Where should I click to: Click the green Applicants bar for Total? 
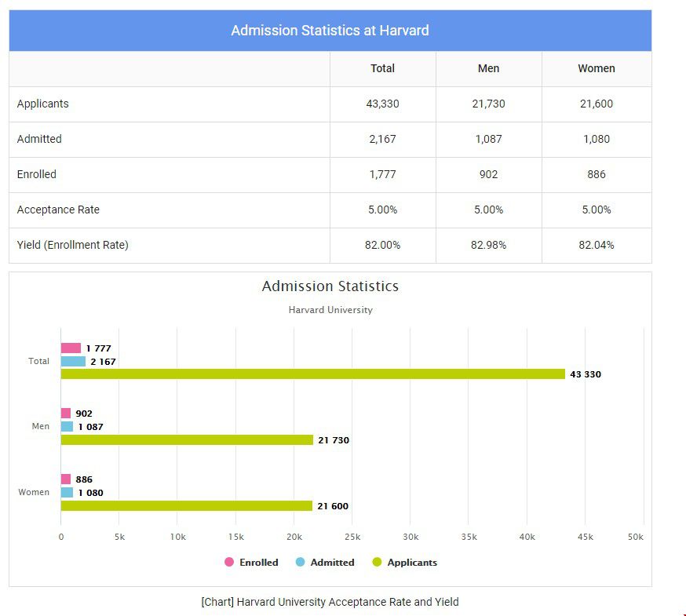point(313,374)
